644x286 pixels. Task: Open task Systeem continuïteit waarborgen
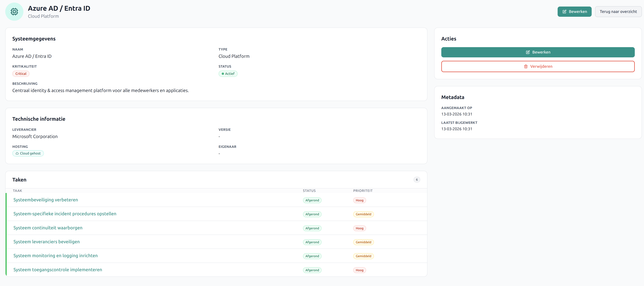click(x=48, y=228)
